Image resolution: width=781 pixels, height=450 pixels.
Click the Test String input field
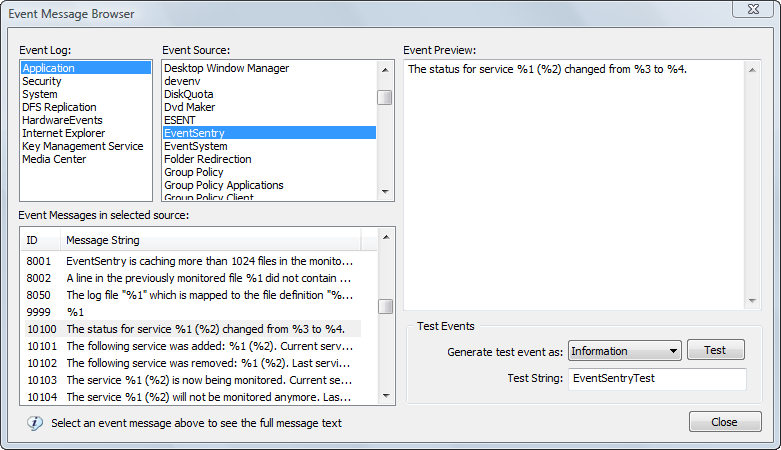click(657, 378)
